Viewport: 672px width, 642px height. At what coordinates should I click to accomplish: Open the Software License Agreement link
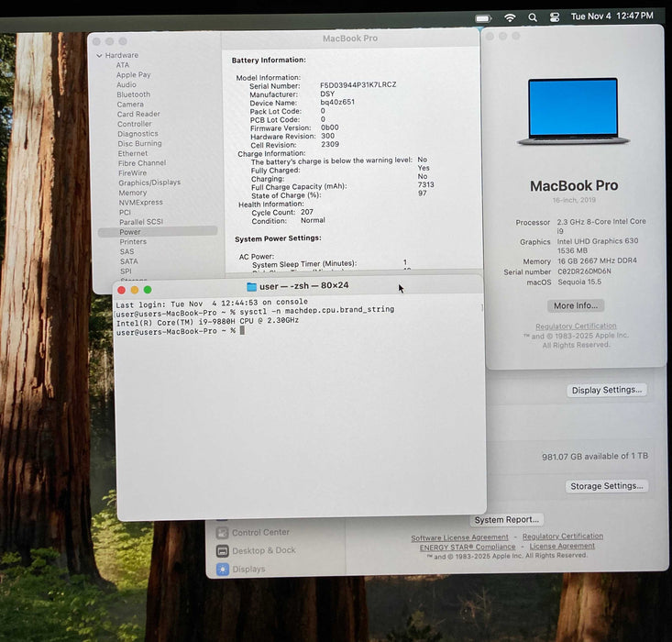pos(459,537)
